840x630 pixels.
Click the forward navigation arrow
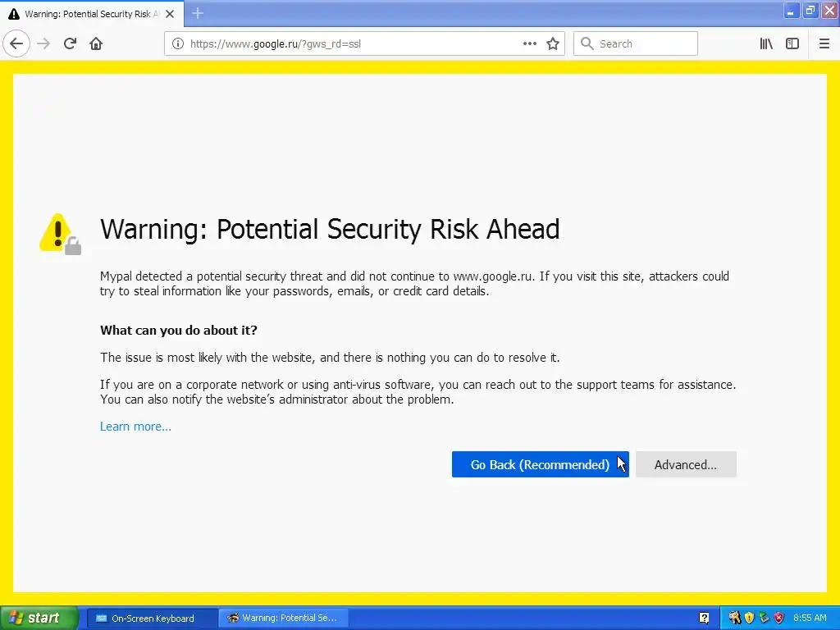tap(43, 43)
